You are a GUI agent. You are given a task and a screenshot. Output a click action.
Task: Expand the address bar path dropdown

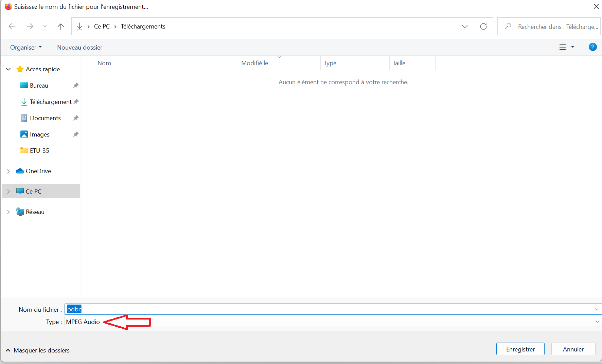coord(464,26)
